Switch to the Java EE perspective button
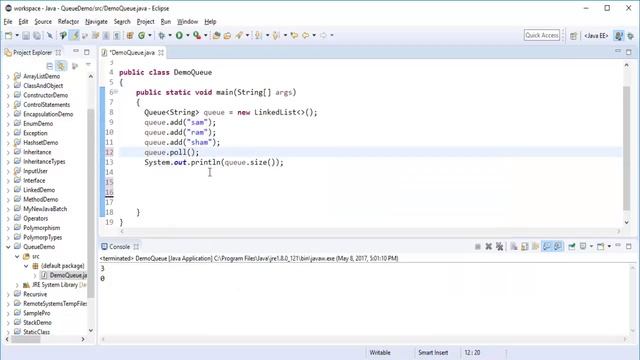 (596, 36)
